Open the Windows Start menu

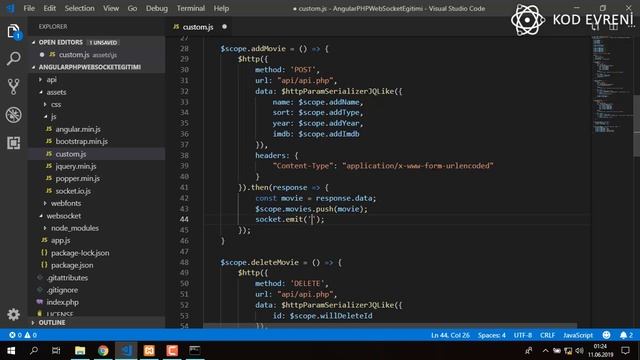[11, 351]
